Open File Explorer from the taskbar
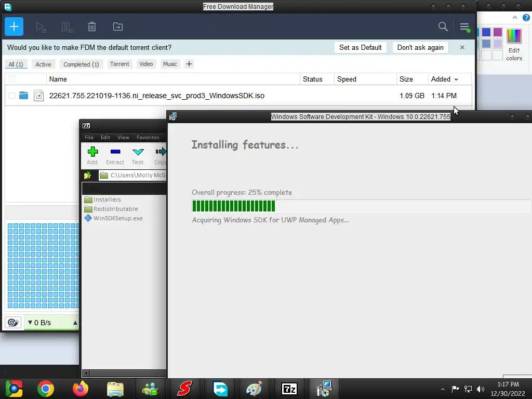 115,389
